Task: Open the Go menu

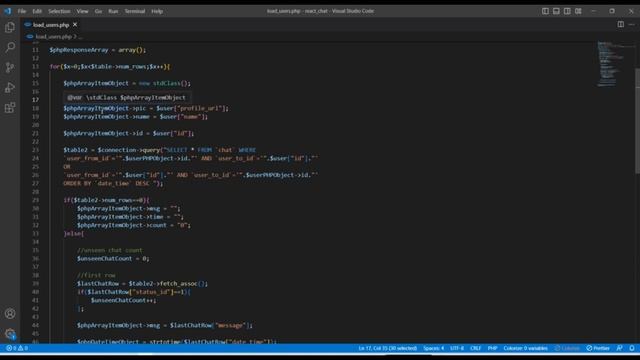Action: [x=98, y=11]
